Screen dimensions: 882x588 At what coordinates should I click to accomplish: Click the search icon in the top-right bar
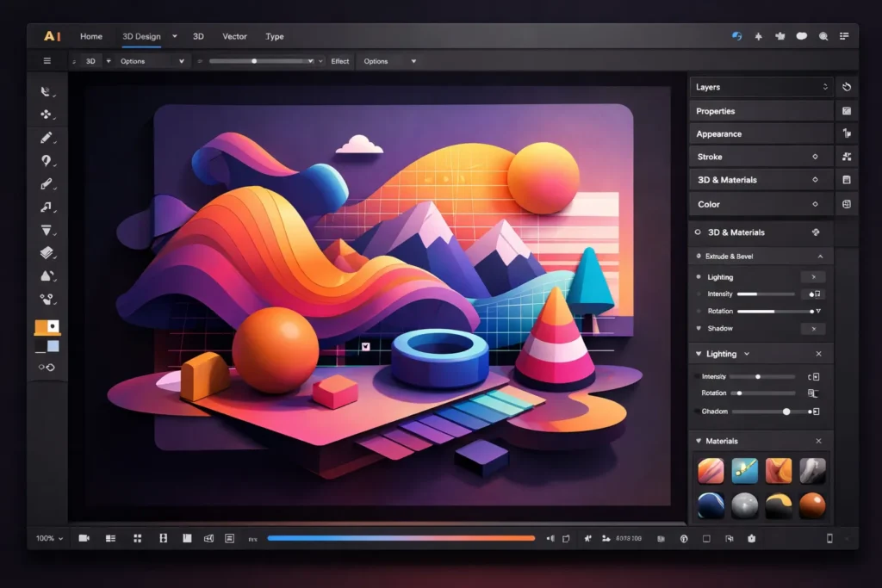tap(823, 36)
